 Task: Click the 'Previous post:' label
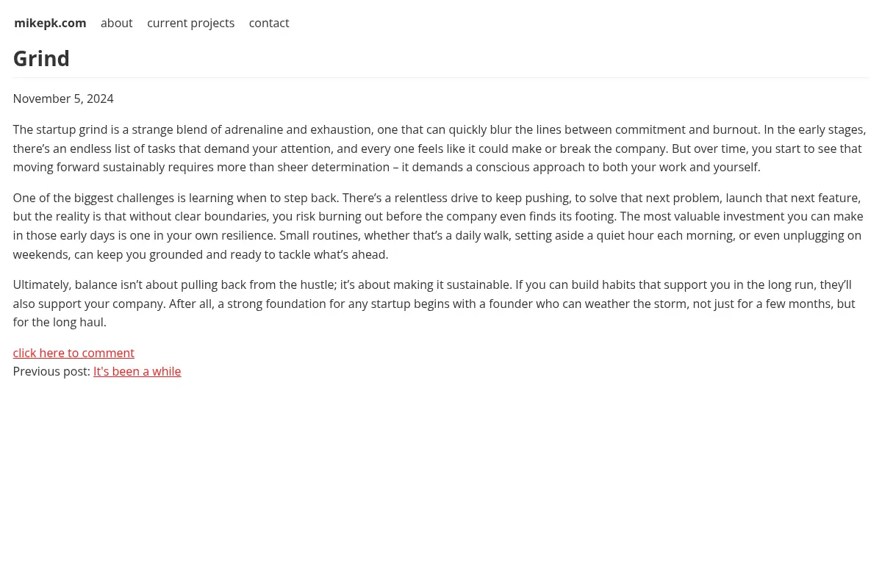pos(51,371)
